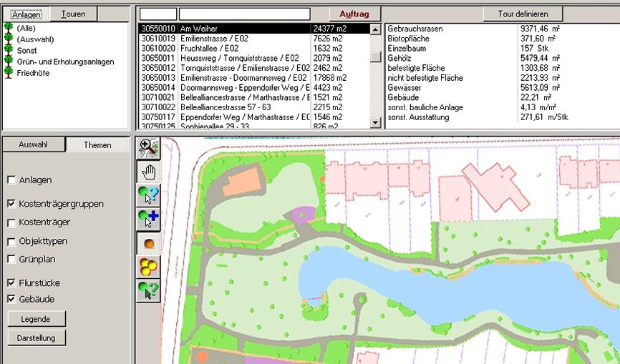Activate the hand pan tool

pos(148,172)
